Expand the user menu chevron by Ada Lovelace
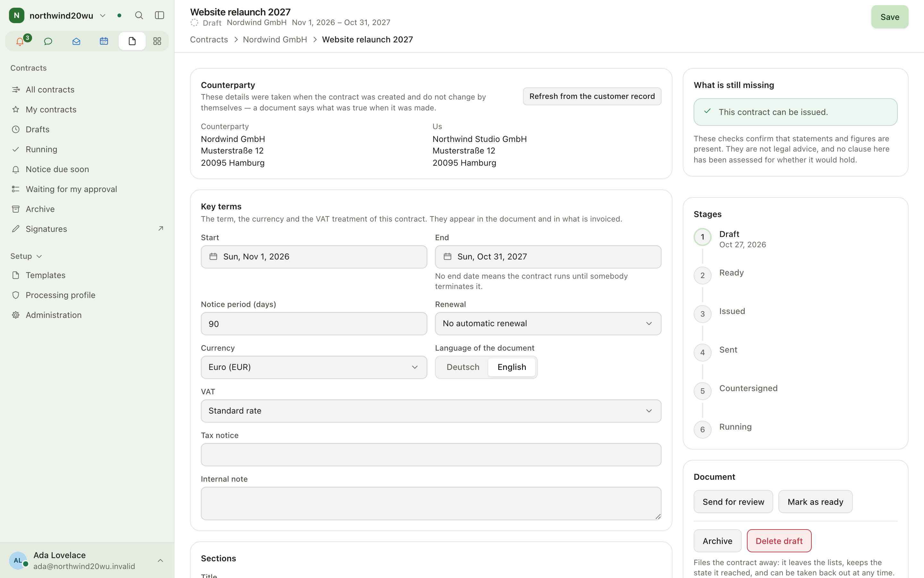 160,560
